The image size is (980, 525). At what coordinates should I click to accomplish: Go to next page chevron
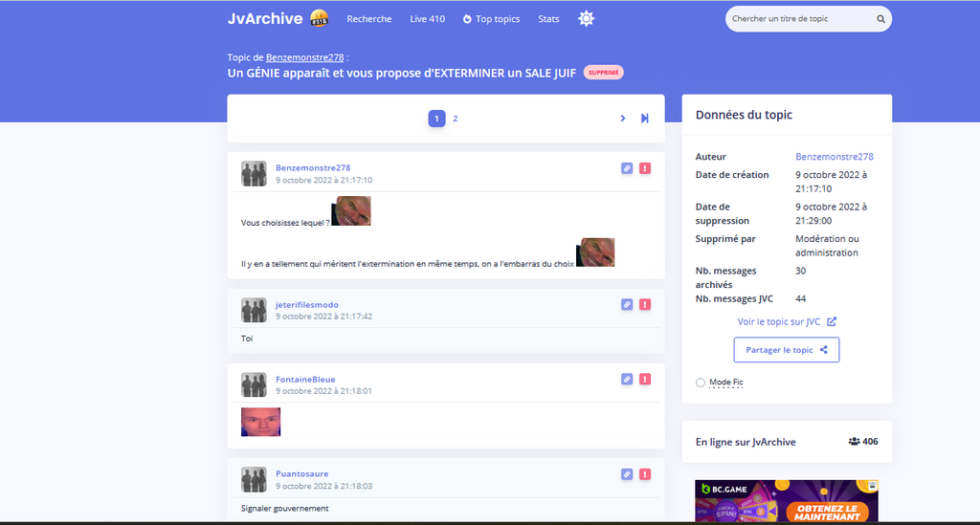pos(622,119)
